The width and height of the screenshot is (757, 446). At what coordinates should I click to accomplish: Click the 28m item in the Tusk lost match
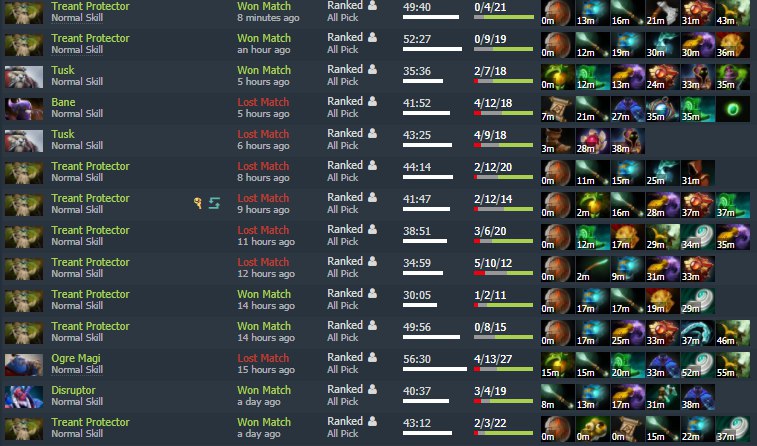tap(593, 140)
